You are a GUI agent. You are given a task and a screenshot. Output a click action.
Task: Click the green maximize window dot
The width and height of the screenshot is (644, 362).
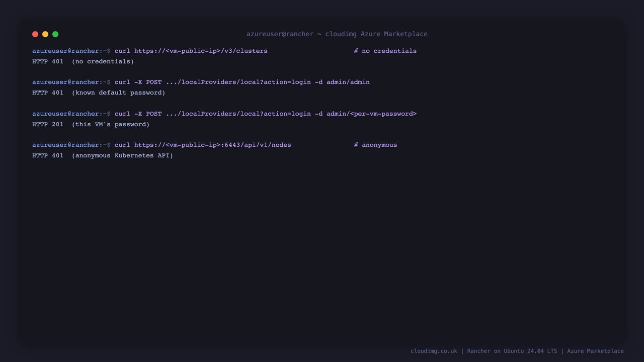pyautogui.click(x=55, y=34)
